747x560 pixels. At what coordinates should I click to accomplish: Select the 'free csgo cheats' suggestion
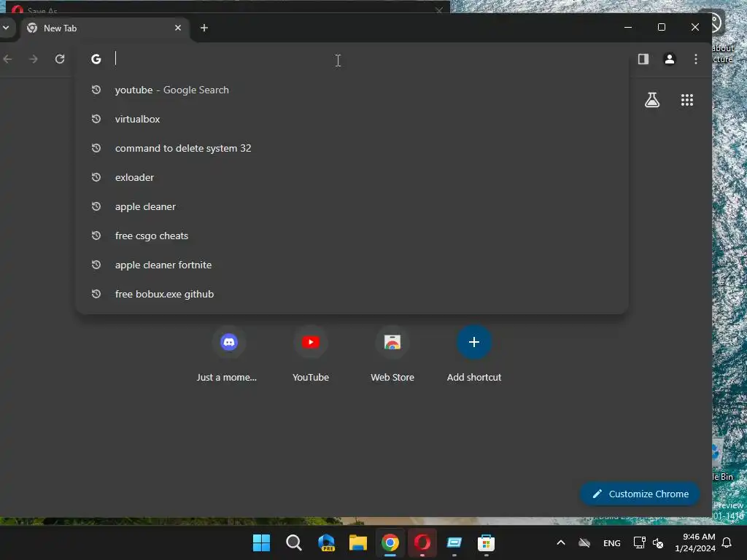click(x=352, y=236)
